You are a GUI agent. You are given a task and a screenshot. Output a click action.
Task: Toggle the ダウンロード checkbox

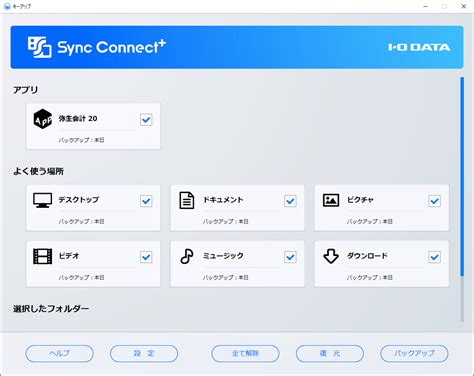(434, 257)
